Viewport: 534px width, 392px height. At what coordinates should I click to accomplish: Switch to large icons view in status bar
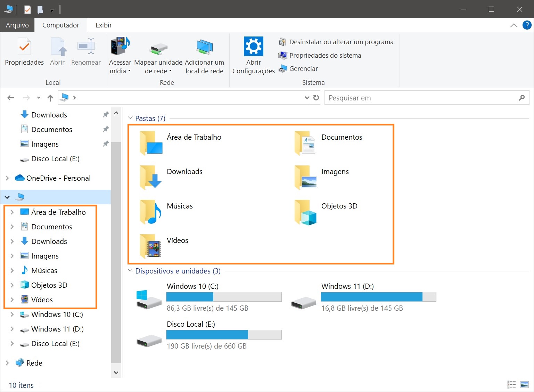pyautogui.click(x=524, y=384)
